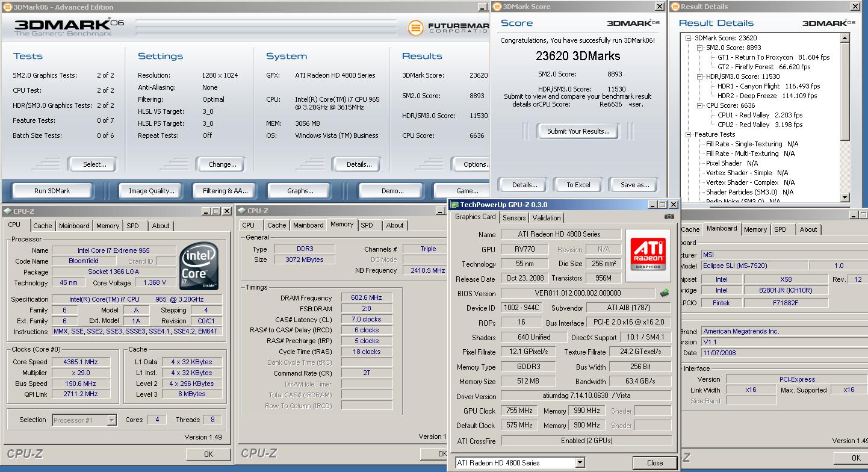Click the CPU-Z Memory window title icon
Screen dimensions: 868x472
242,211
